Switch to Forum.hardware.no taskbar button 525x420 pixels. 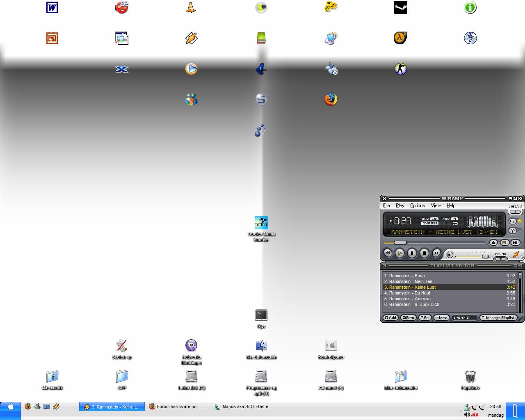178,407
